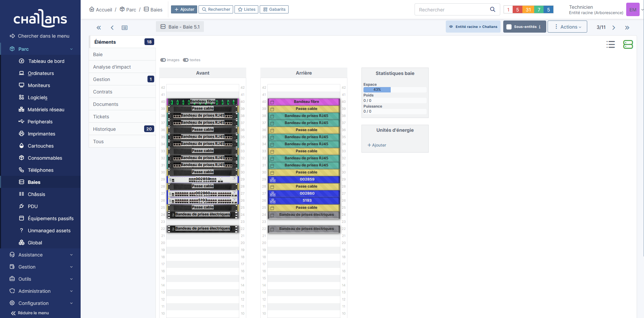644x318 pixels.
Task: Open the Actions dropdown
Action: [x=567, y=27]
